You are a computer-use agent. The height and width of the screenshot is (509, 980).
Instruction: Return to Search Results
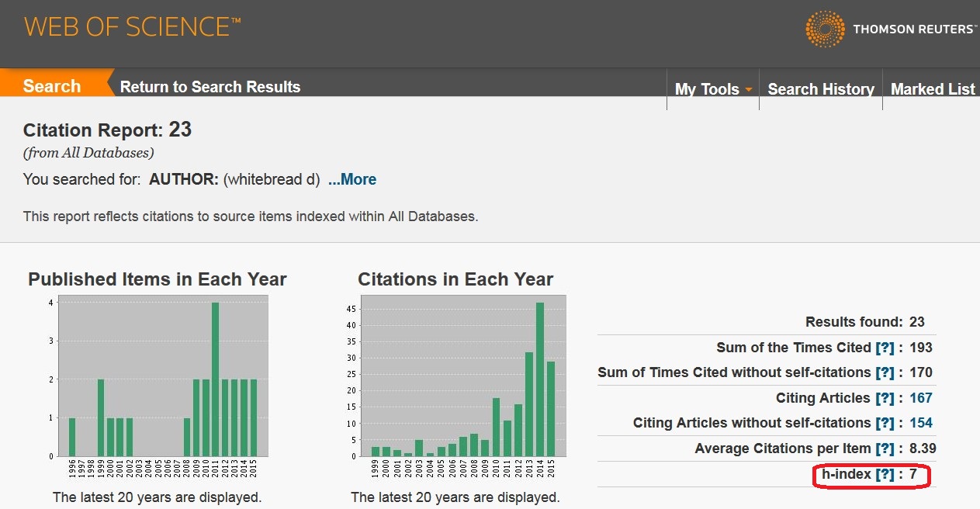[210, 87]
